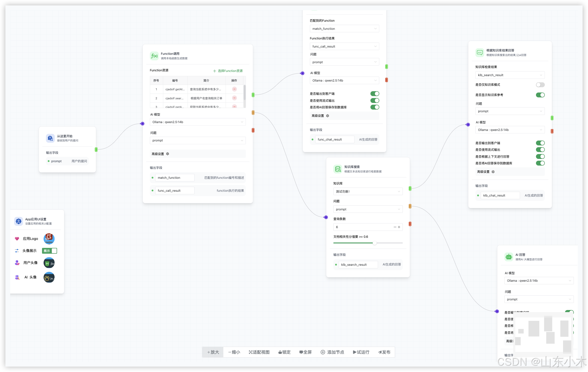Image resolution: width=588 pixels, height=372 pixels.
Task: Remove function row 1 with minus icon
Action: 234,89
